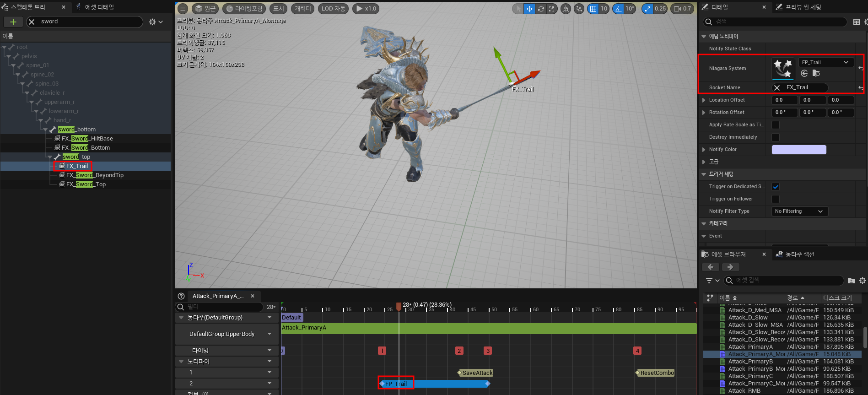Toggle rotation snap angle icon
This screenshot has width=868, height=395.
tap(619, 9)
